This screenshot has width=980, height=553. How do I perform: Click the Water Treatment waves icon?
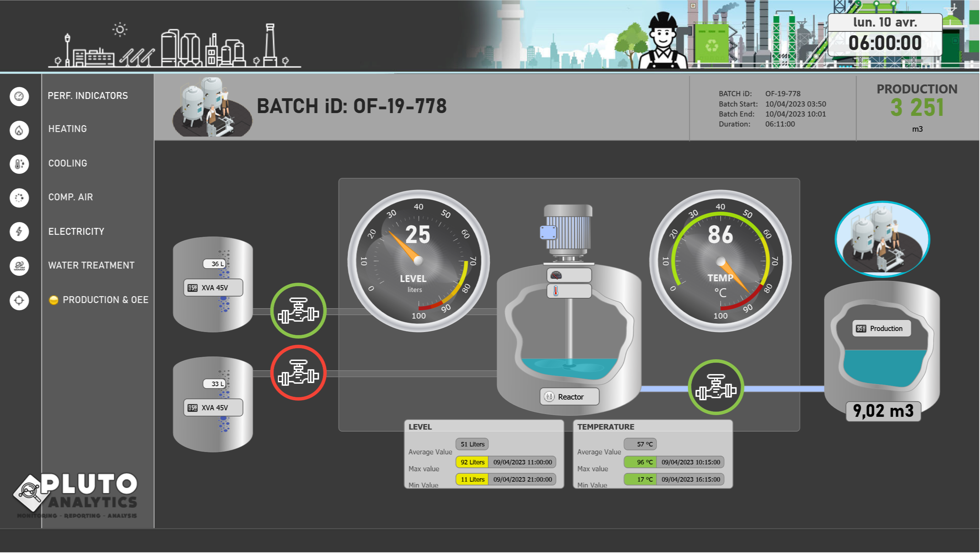tap(19, 266)
